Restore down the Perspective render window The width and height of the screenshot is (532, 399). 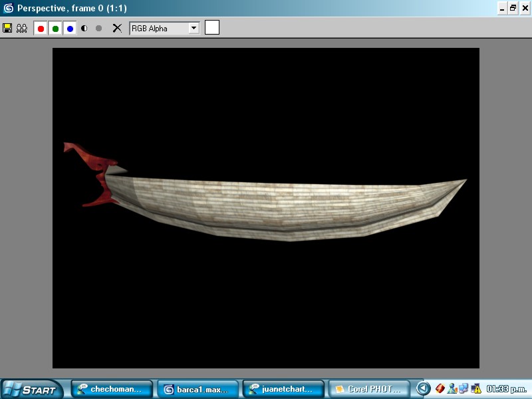coord(513,8)
